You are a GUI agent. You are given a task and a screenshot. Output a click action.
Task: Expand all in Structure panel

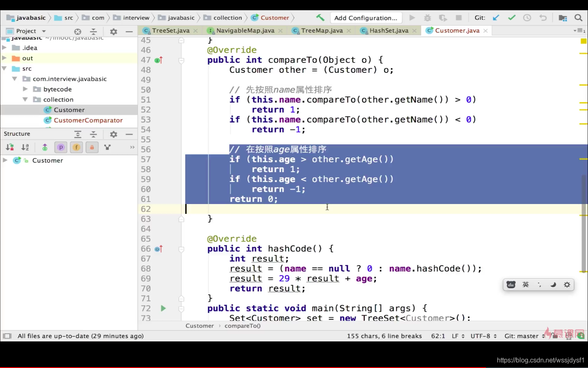tap(78, 134)
